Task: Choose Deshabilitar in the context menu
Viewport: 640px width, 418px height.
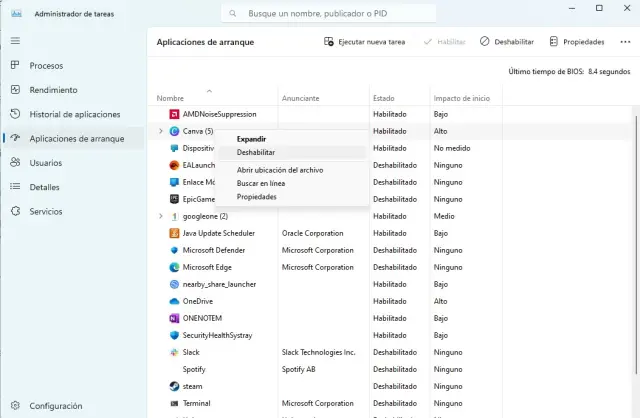Action: click(256, 152)
